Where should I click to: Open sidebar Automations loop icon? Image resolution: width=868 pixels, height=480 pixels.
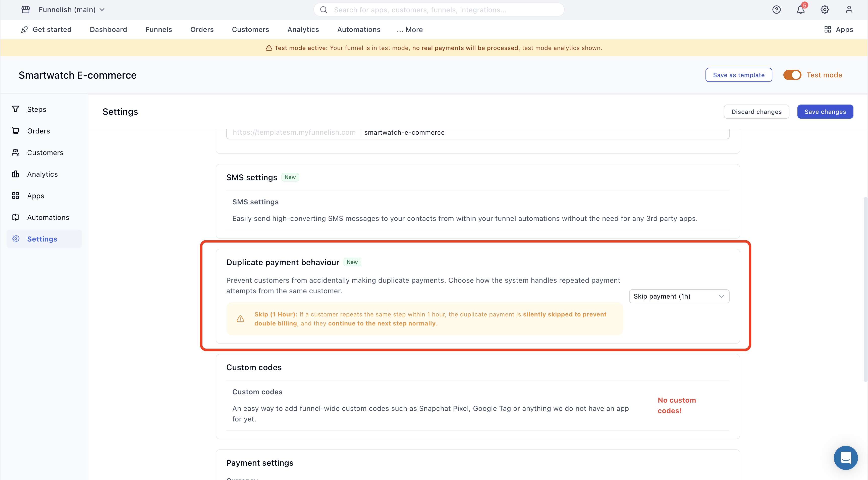[16, 217]
